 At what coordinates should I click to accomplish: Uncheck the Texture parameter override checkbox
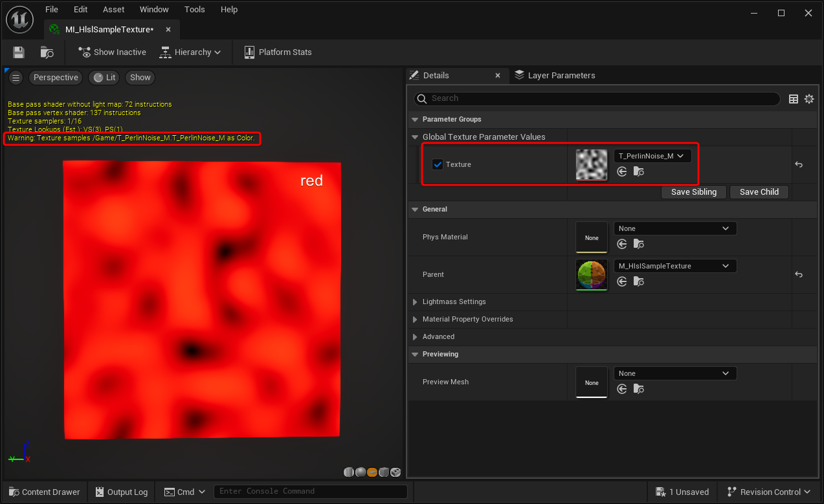coord(438,164)
